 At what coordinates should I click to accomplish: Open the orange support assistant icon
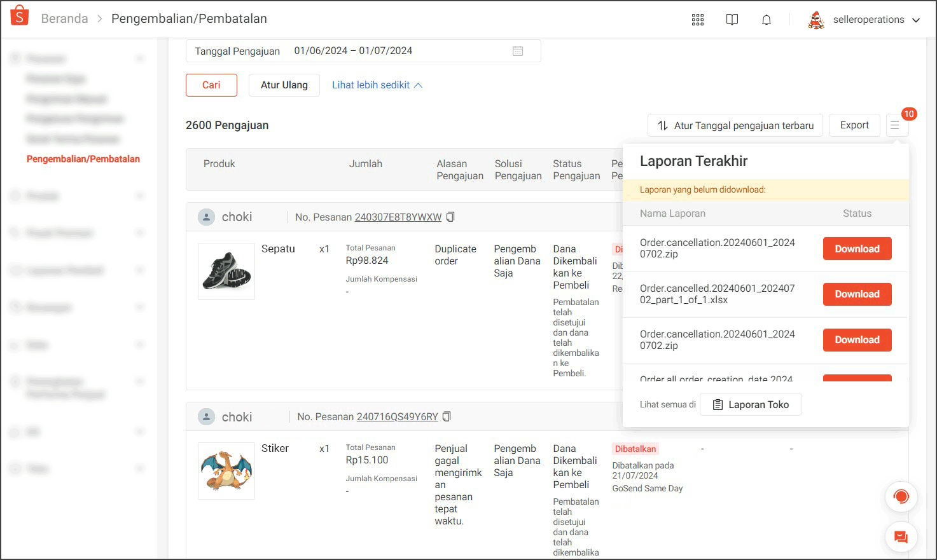pyautogui.click(x=901, y=497)
